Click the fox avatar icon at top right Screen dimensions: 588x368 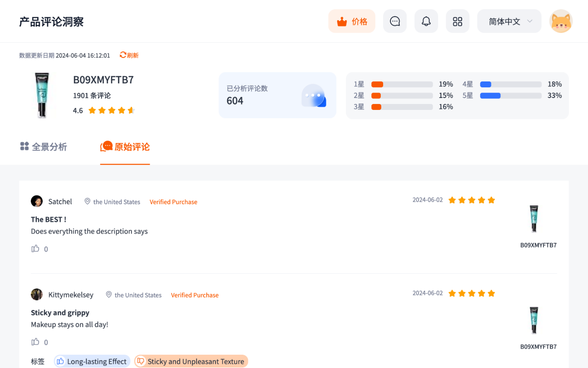click(561, 21)
